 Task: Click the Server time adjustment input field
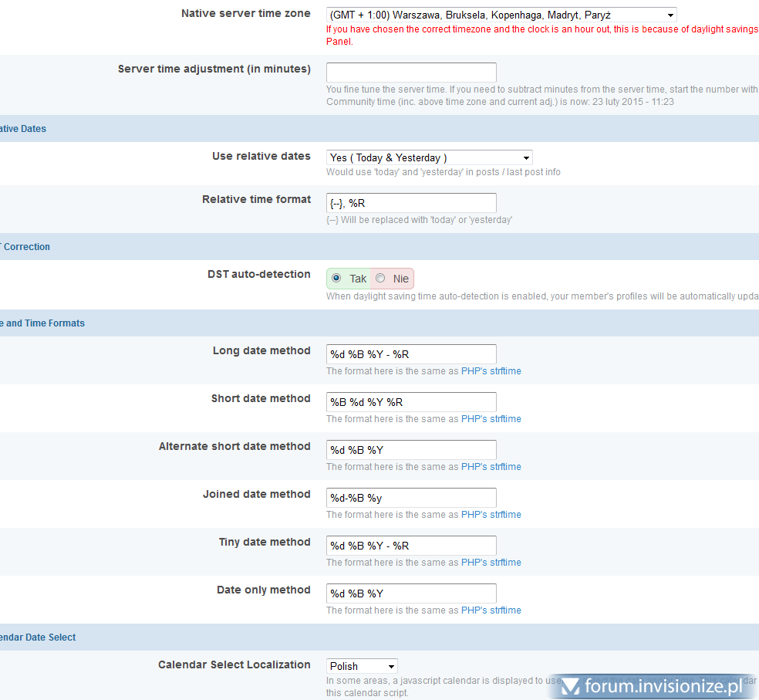point(411,73)
